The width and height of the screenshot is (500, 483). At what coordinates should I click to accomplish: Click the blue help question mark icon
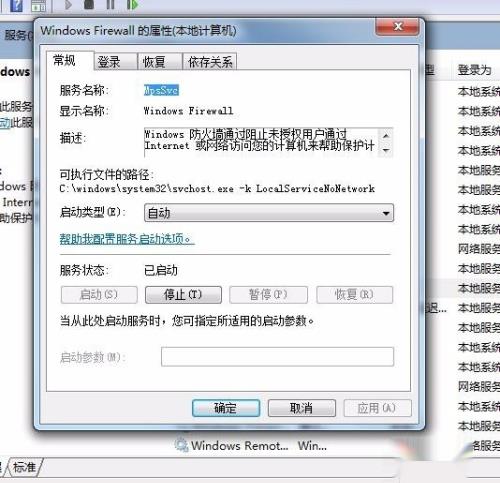[x=16, y=5]
